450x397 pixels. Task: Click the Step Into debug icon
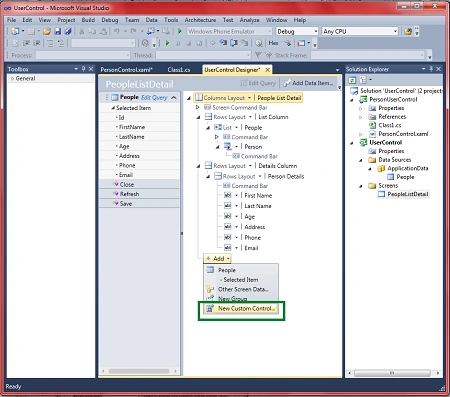pos(223,43)
